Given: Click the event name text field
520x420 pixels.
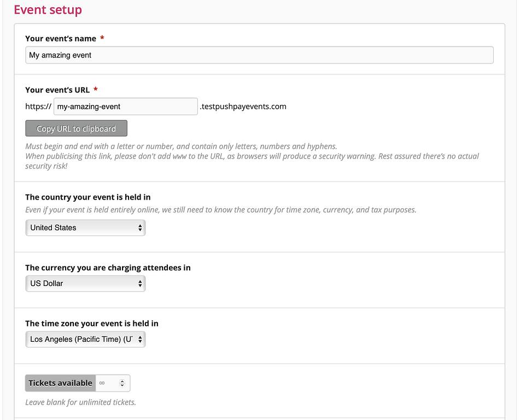Looking at the screenshot, I should (259, 55).
